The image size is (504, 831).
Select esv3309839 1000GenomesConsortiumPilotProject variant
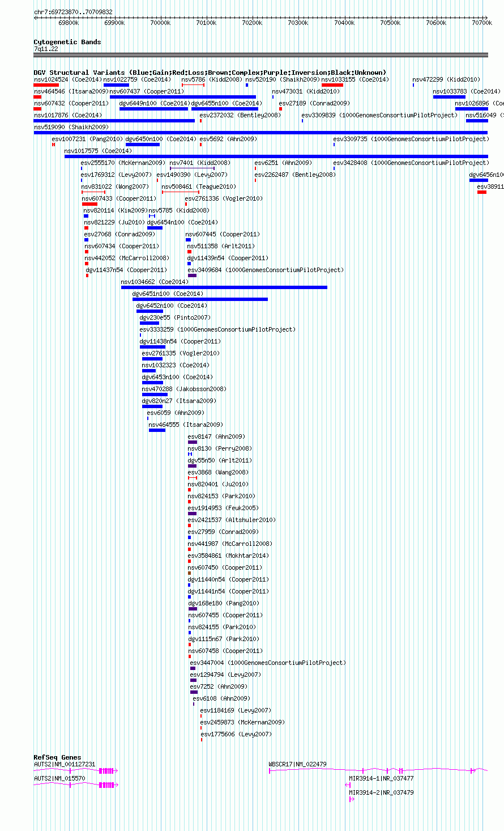point(379,115)
